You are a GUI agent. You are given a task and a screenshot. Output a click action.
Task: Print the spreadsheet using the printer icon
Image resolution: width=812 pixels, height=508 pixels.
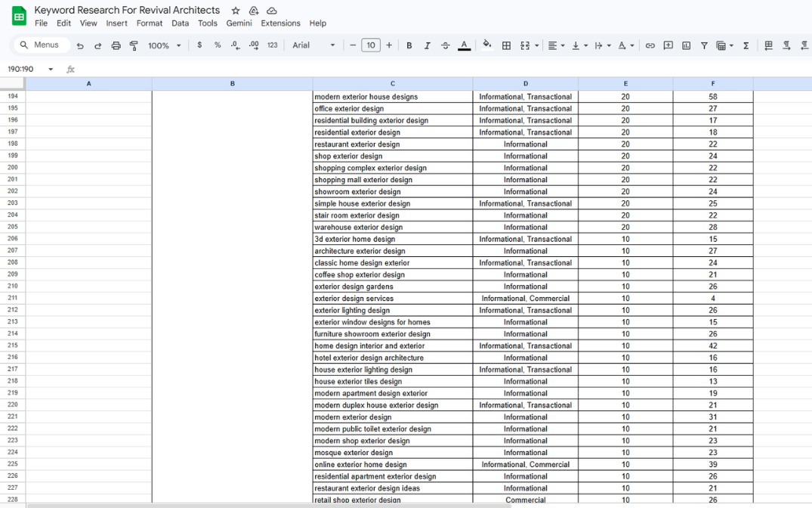[x=116, y=45]
